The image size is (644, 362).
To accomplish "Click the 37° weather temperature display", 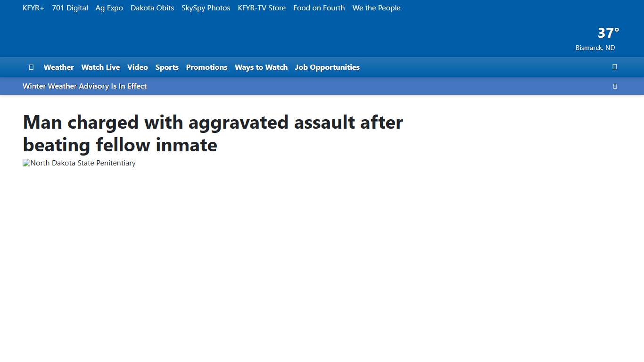I will tap(608, 33).
